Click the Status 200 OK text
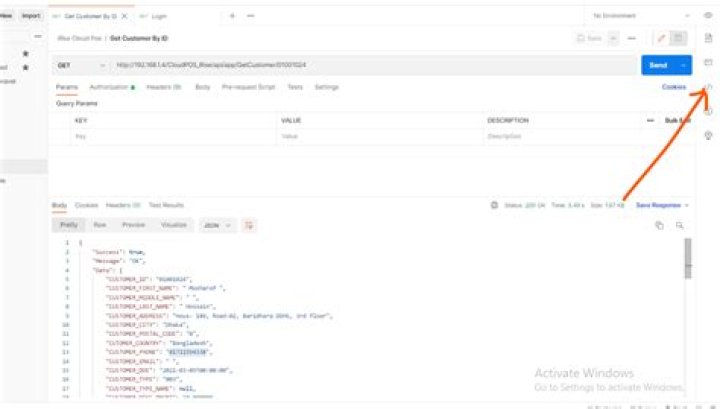The height and width of the screenshot is (409, 720). click(524, 205)
